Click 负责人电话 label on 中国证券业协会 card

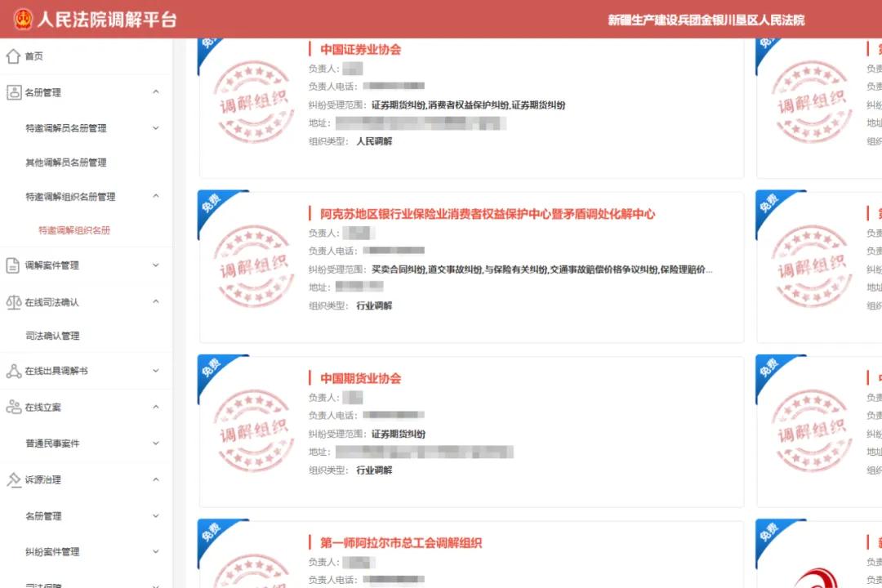[x=333, y=86]
